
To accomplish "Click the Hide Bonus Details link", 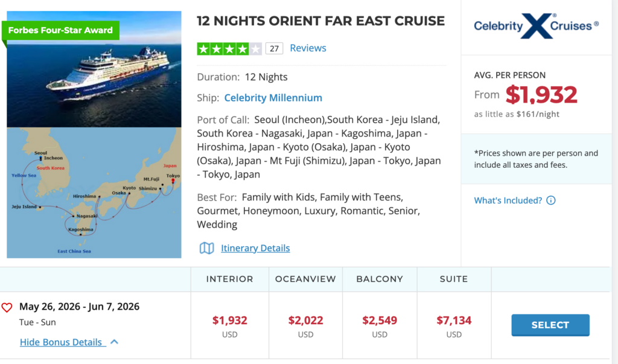I will click(x=63, y=342).
